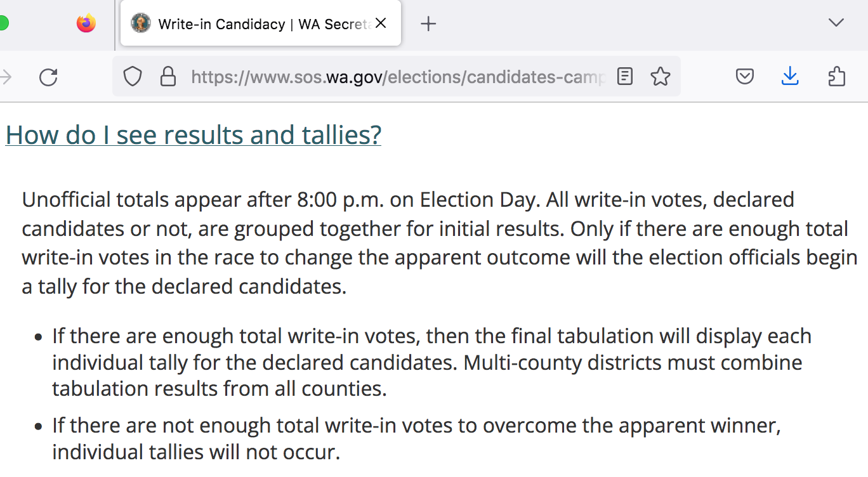Open Firefox View from the tab strip

click(86, 23)
